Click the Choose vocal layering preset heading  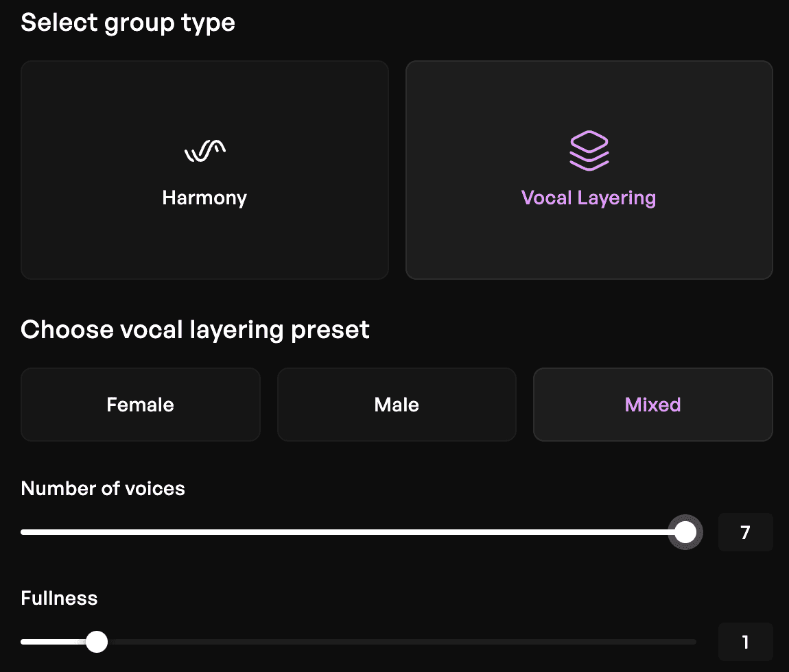click(195, 329)
